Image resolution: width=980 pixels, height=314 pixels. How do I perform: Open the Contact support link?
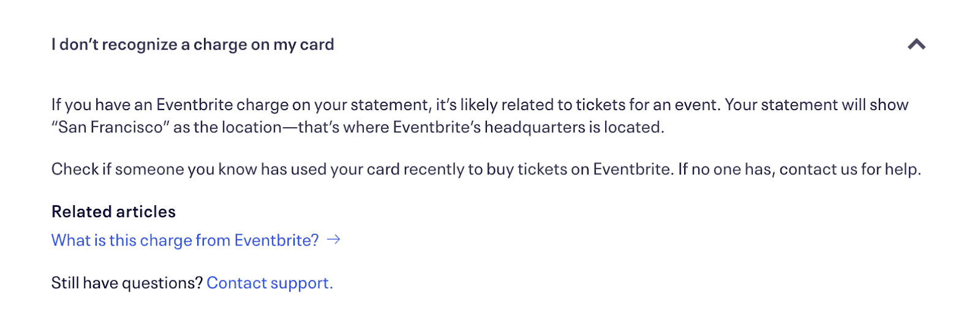269,283
